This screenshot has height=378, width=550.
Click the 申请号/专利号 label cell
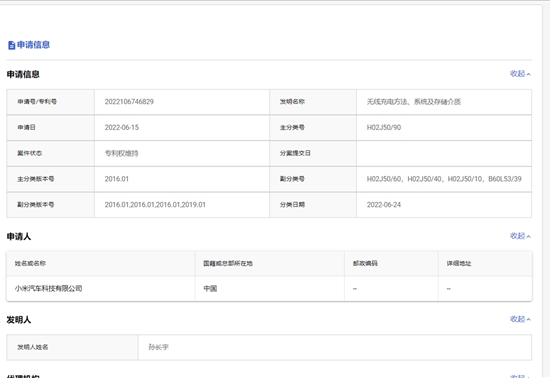(x=51, y=102)
